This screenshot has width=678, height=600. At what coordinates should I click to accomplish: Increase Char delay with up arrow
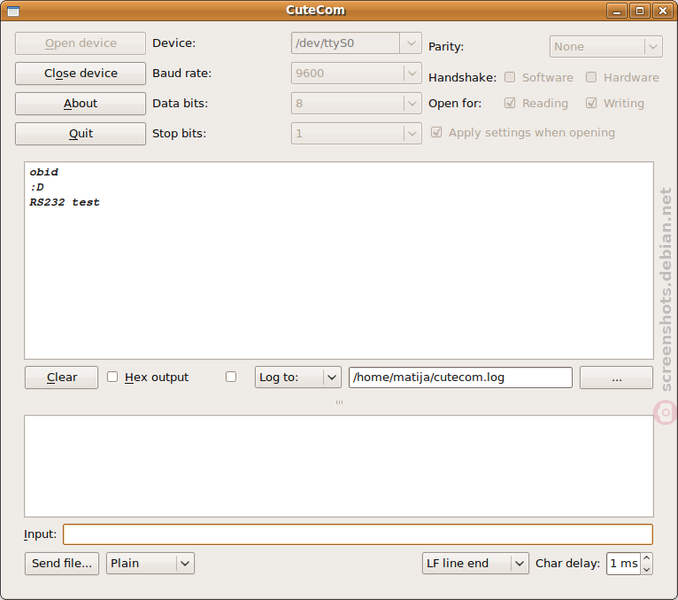(x=646, y=558)
